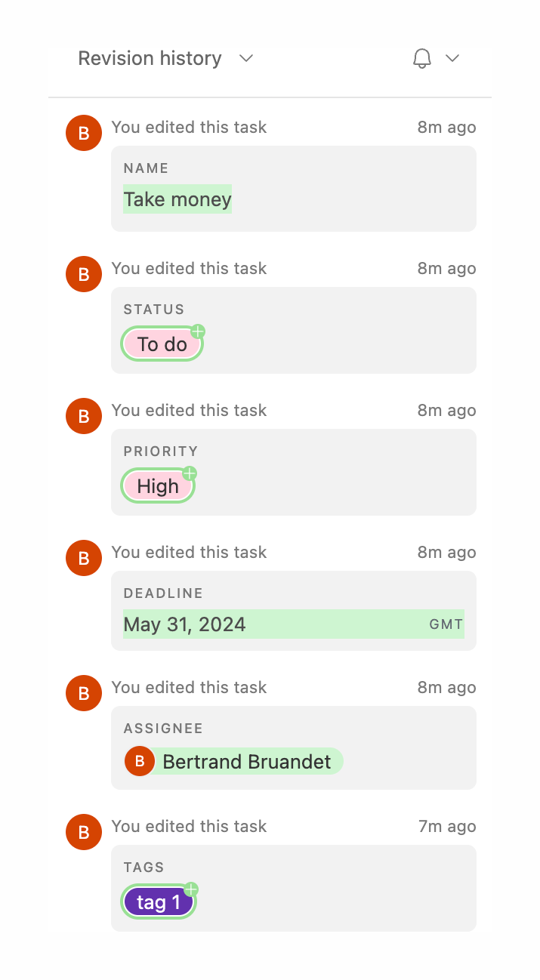
Task: Click the plus badge on the "To do" status
Action: [x=198, y=331]
